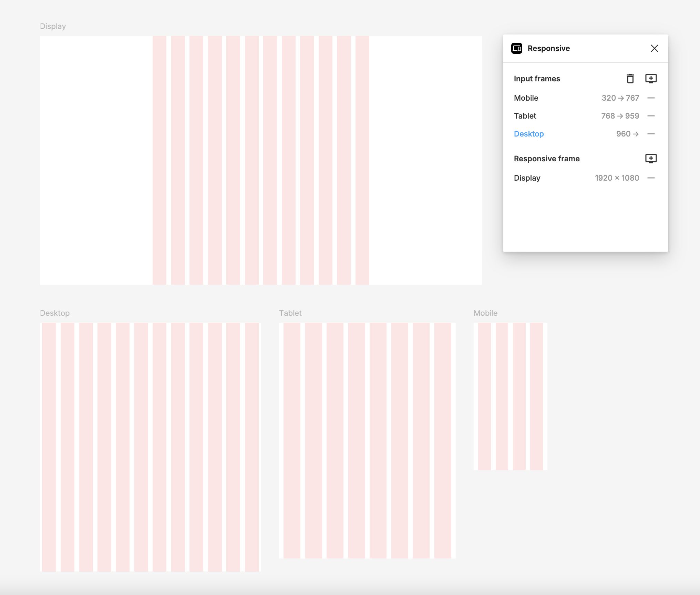Click the Mobile range 320 → 767

pyautogui.click(x=620, y=98)
